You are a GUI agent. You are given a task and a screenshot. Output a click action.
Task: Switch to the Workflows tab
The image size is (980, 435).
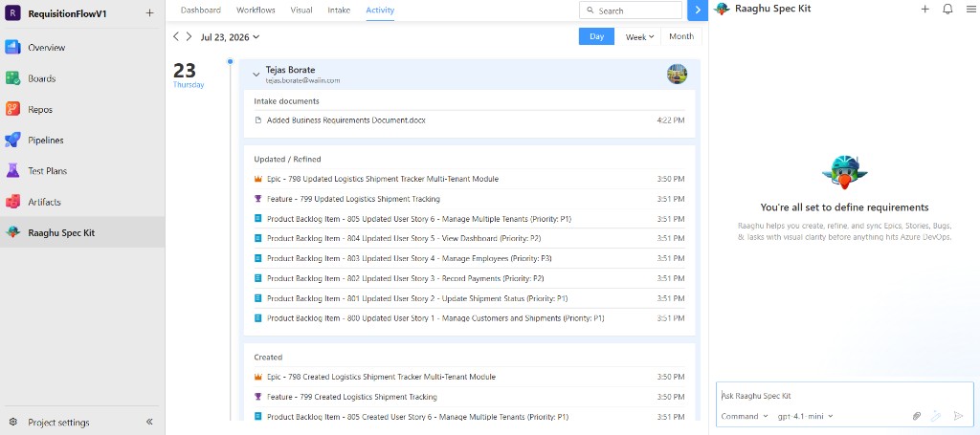(x=256, y=10)
